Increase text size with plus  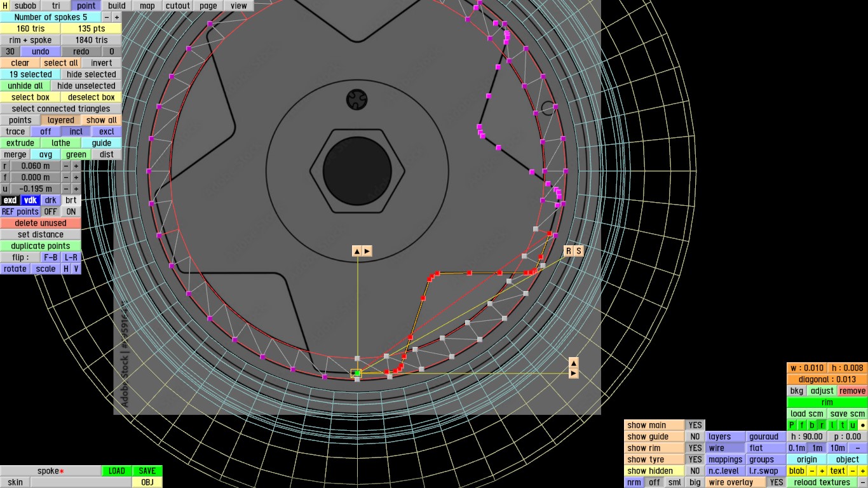click(x=863, y=471)
